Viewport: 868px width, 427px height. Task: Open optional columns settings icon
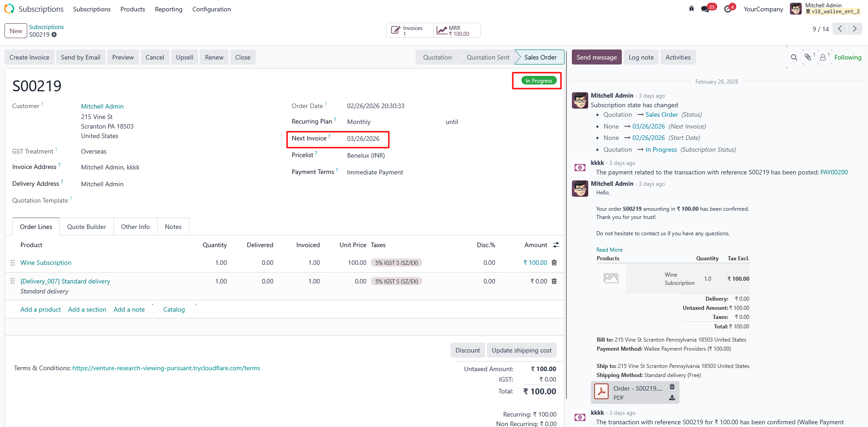[556, 245]
